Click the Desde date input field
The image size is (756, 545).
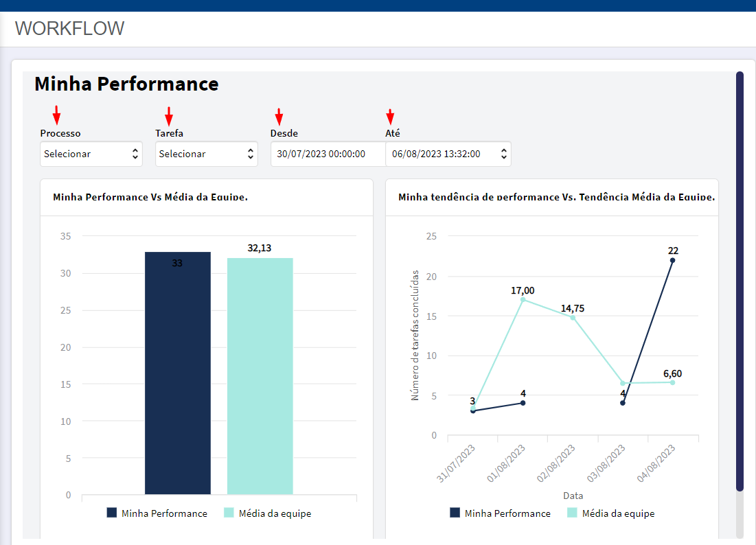pyautogui.click(x=328, y=154)
